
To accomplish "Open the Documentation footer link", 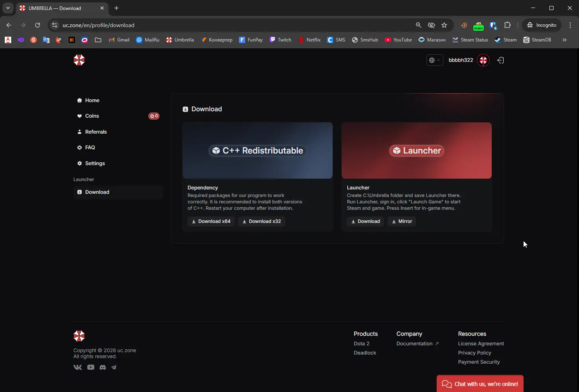I will click(418, 344).
